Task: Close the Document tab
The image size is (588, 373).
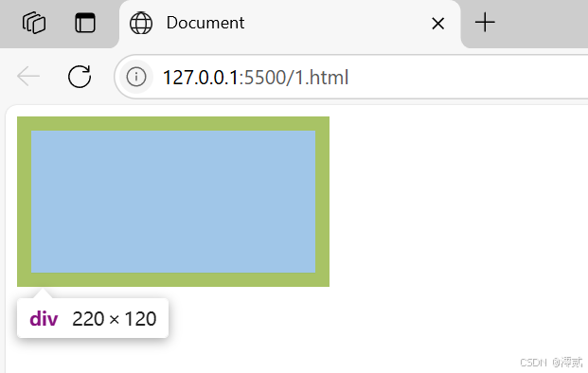Action: click(438, 24)
